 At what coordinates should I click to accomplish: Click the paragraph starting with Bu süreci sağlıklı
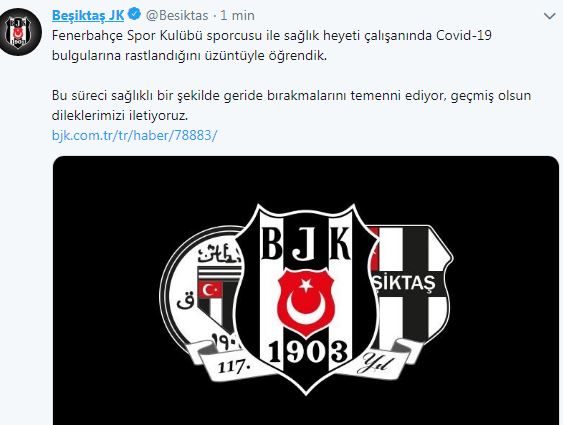point(292,106)
